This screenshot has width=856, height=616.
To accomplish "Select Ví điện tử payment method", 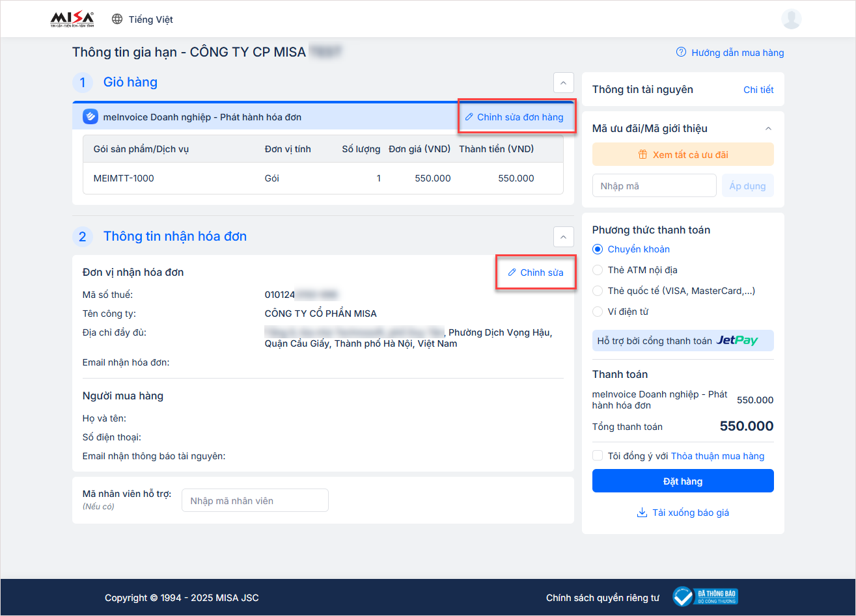I will (x=598, y=312).
